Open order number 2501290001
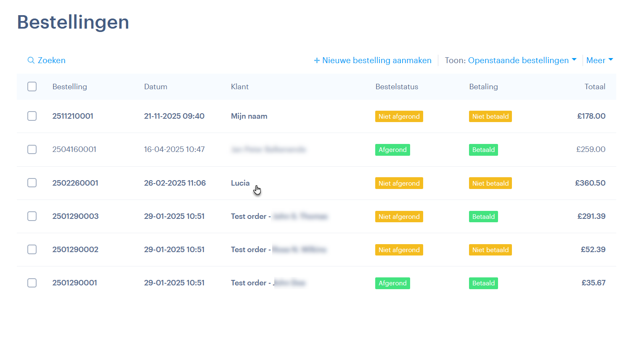Viewport: 644px width, 338px height. 74,283
